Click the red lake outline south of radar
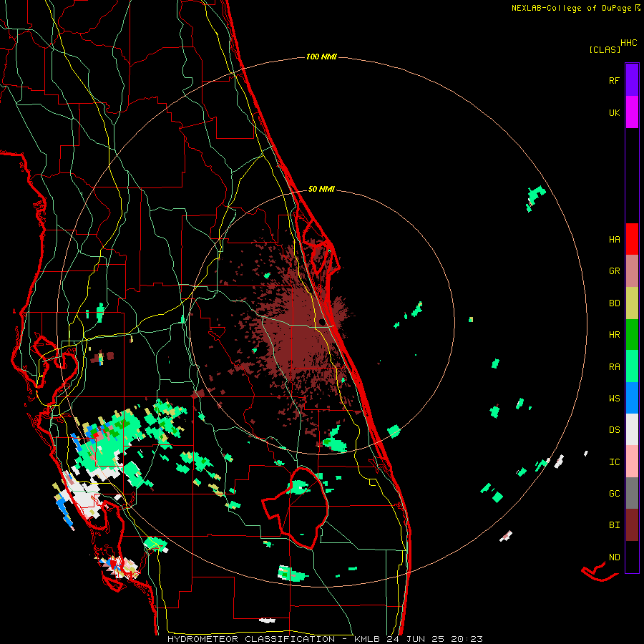Viewport: 644px width, 644px height. [x=295, y=507]
